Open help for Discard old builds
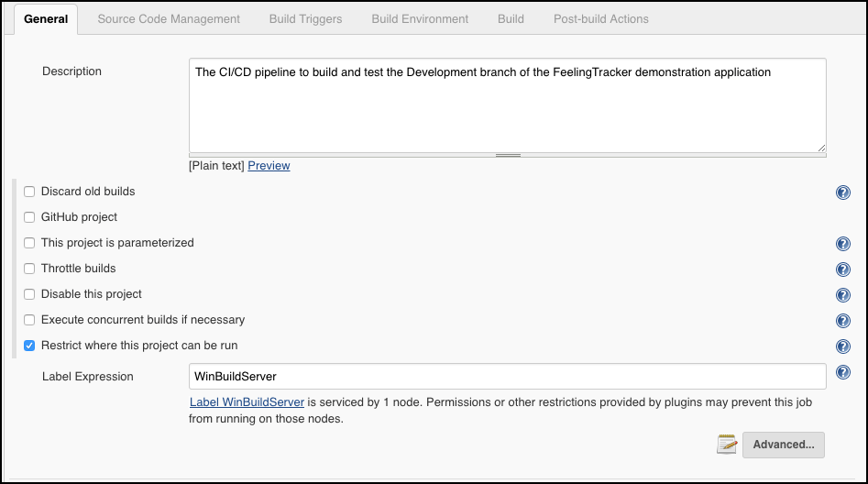The width and height of the screenshot is (868, 484). [x=842, y=192]
